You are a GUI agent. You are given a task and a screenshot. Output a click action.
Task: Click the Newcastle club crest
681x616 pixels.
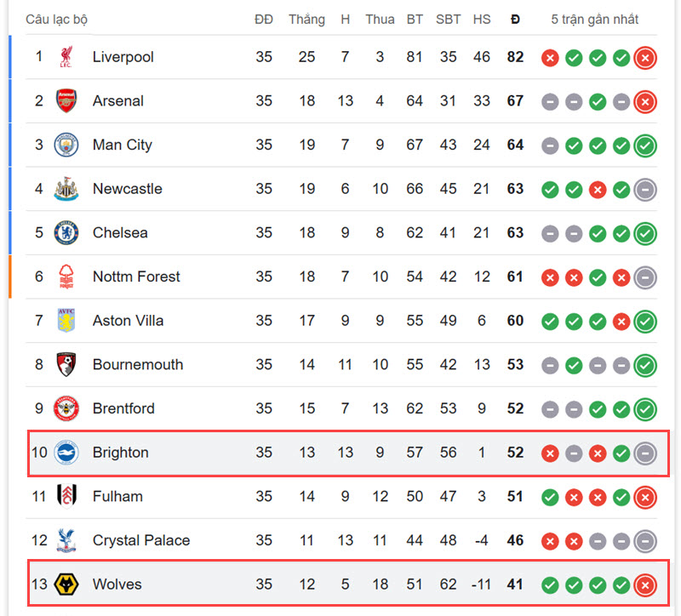click(66, 188)
